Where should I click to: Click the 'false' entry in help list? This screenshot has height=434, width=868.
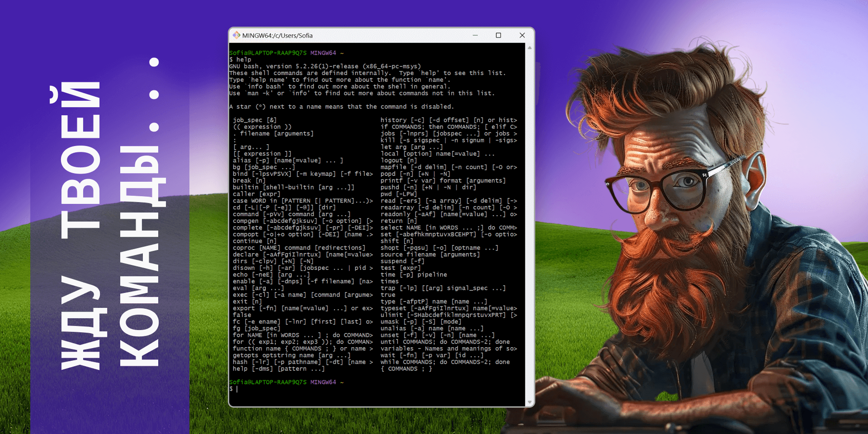242,315
